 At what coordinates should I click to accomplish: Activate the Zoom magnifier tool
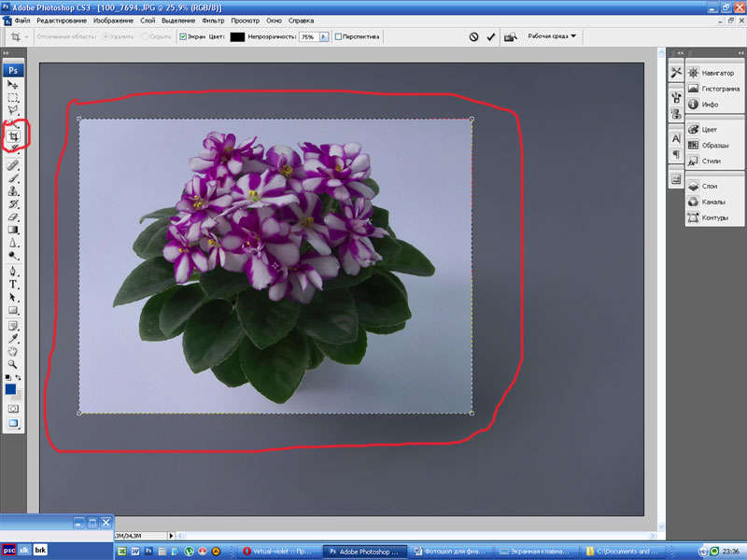click(x=14, y=364)
